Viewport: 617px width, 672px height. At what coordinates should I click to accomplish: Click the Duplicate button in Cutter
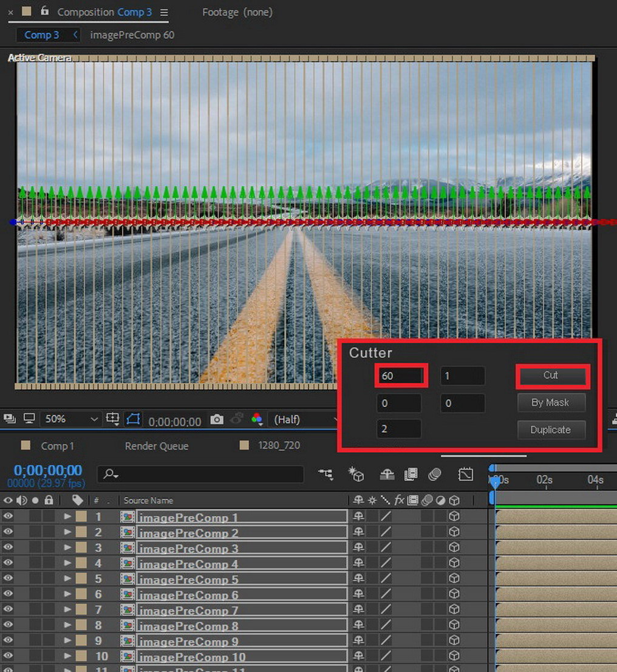(551, 430)
